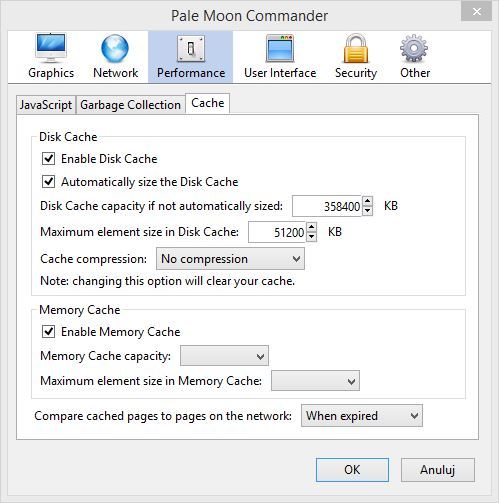Switch to the Garbage Collection tab
The image size is (499, 503).
pos(131,105)
